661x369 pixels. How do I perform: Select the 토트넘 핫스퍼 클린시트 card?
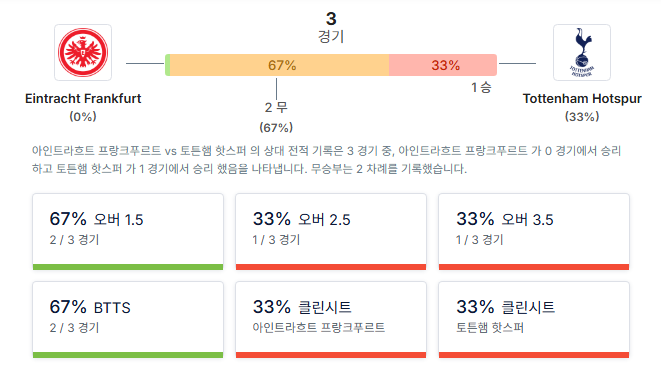(534, 320)
